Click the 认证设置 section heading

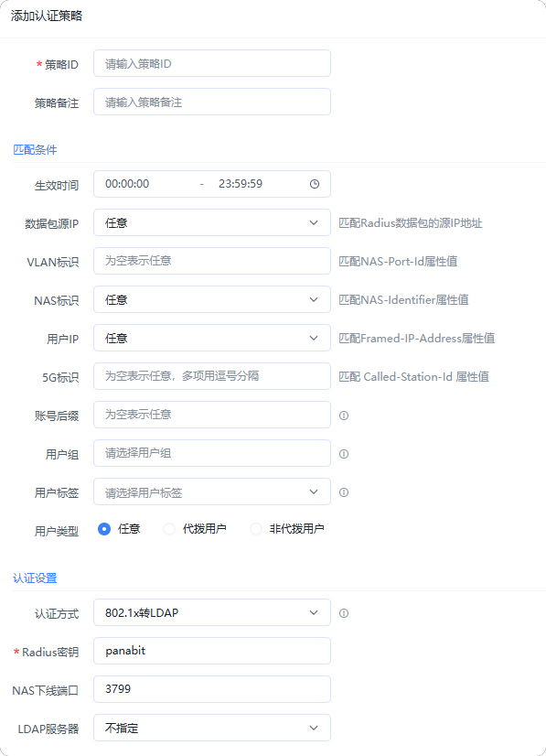[x=35, y=578]
